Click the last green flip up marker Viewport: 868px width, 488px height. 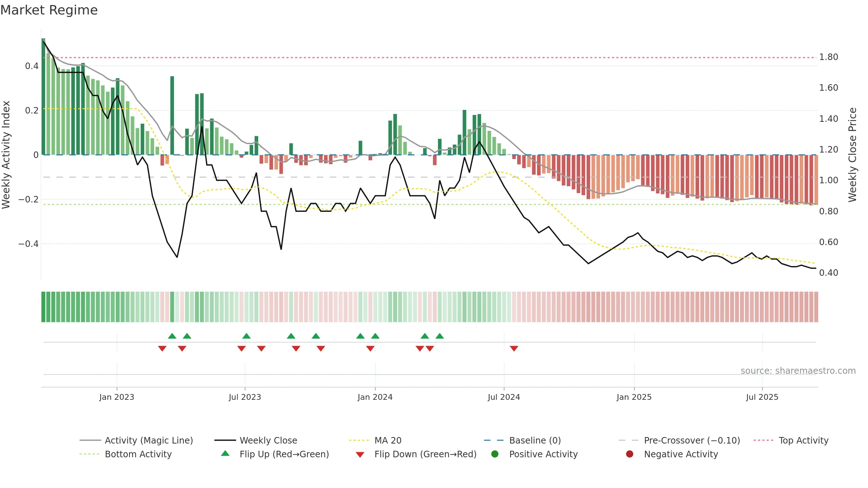(439, 336)
